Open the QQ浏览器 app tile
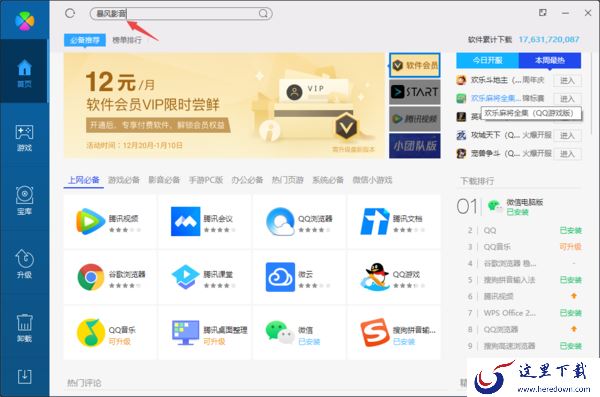Image resolution: width=600 pixels, height=397 pixels. pos(299,221)
